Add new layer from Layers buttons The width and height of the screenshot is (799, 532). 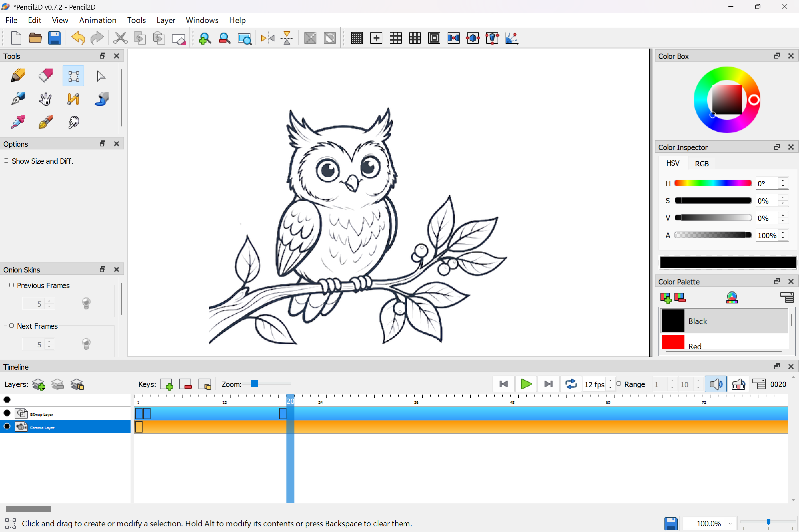click(38, 384)
